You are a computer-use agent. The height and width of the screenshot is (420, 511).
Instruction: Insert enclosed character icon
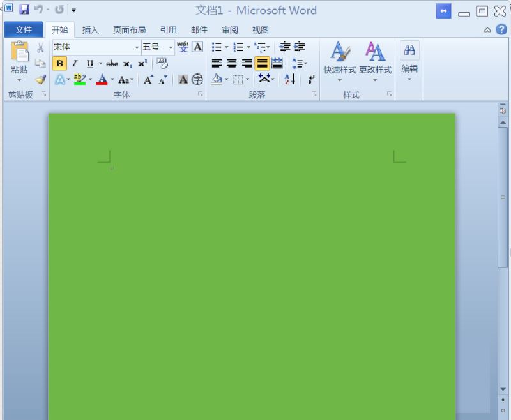[x=197, y=80]
